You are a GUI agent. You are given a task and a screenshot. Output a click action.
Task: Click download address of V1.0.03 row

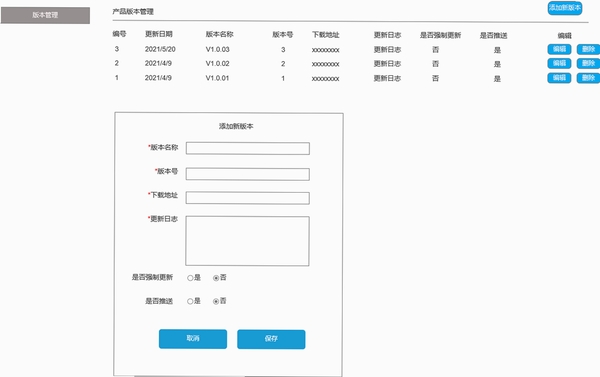coord(325,50)
